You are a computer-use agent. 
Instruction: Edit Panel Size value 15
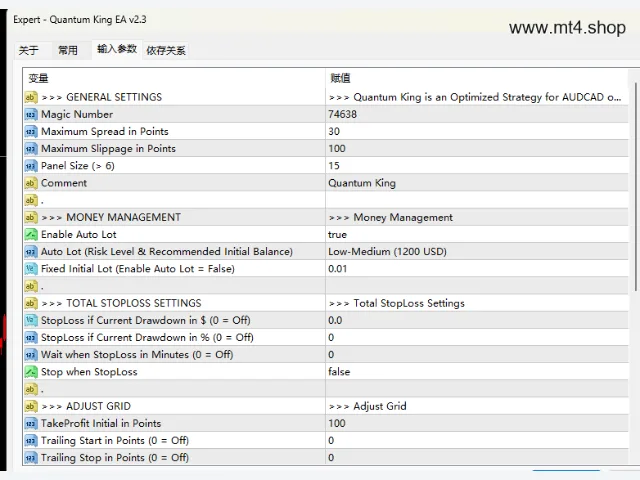pyautogui.click(x=477, y=166)
